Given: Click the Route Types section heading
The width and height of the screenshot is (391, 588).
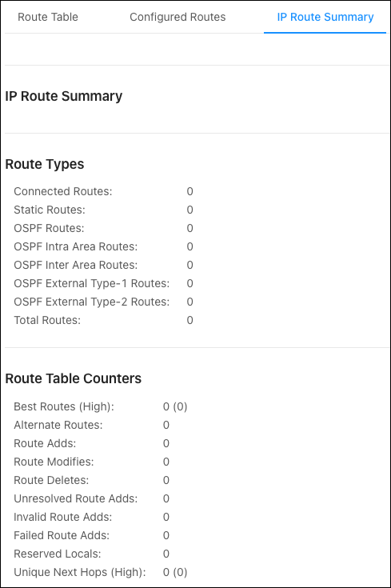Looking at the screenshot, I should pyautogui.click(x=45, y=164).
